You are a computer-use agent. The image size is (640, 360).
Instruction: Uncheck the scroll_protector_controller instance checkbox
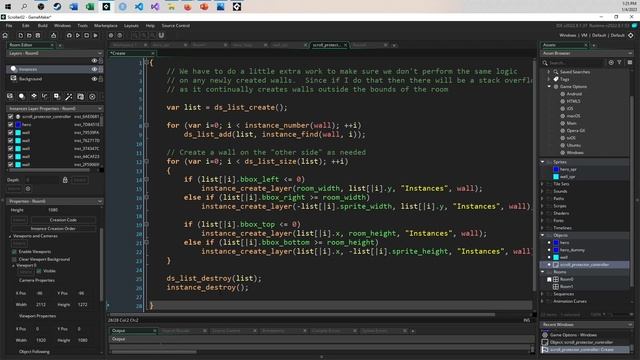tap(11, 117)
